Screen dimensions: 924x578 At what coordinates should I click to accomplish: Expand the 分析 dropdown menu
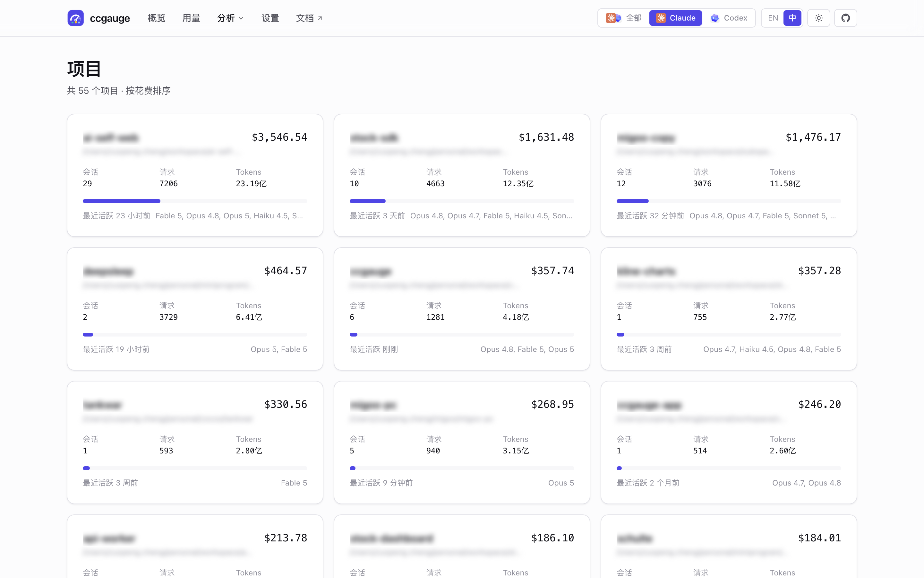click(x=230, y=18)
